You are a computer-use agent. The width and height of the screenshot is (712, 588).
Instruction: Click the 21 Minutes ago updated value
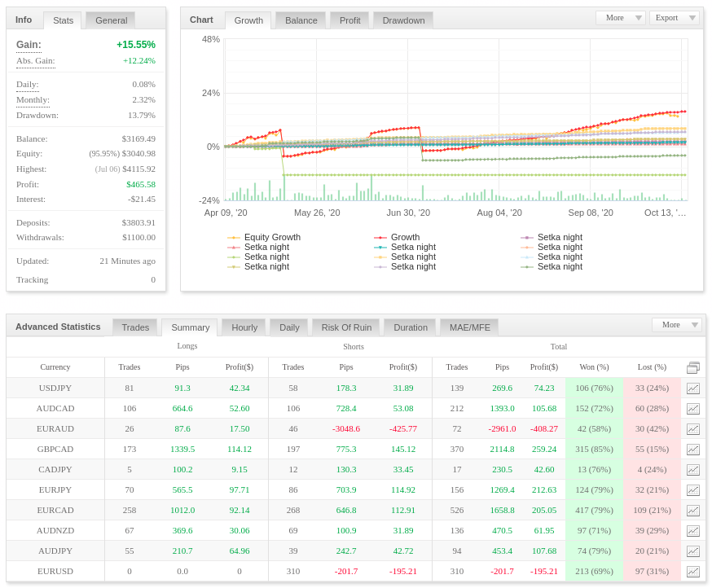(x=128, y=261)
